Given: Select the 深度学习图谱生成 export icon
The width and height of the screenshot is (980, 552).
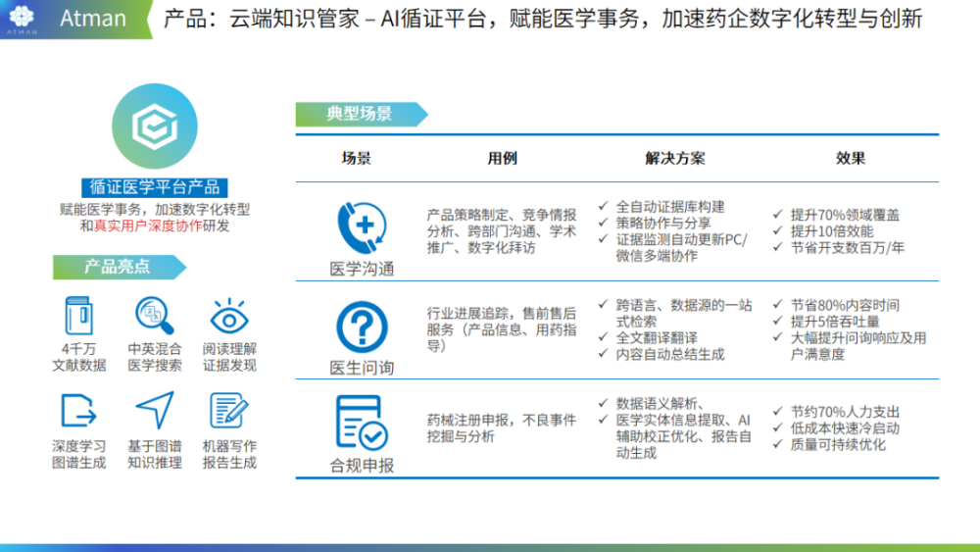Looking at the screenshot, I should pyautogui.click(x=78, y=411).
